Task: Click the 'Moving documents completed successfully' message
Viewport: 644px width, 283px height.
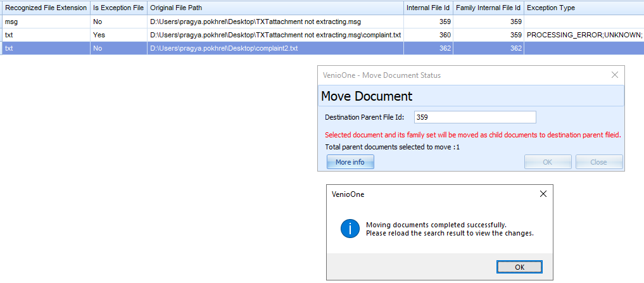Action: coord(436,225)
